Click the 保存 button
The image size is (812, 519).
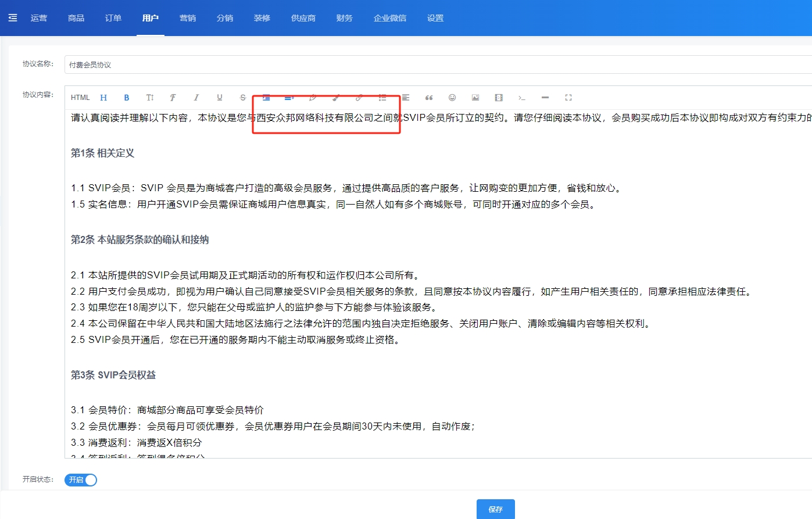(495, 509)
